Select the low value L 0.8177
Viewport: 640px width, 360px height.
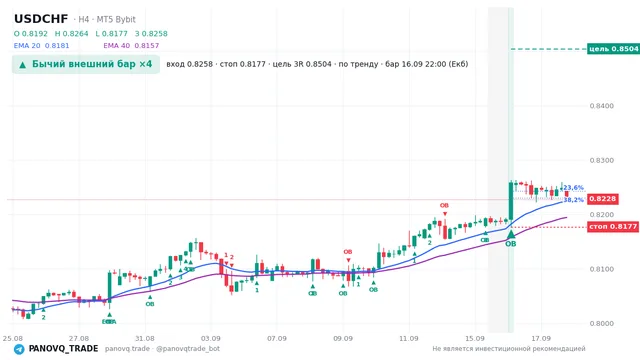[x=111, y=33]
